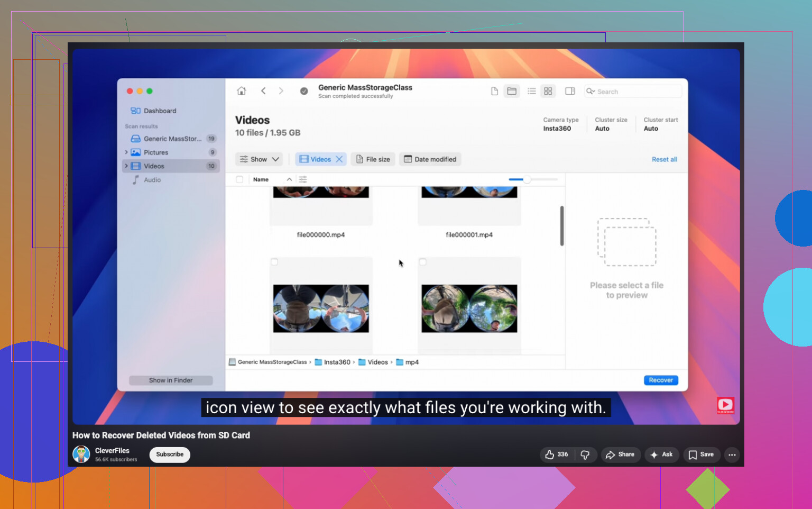Subscribe to the CleverFiles channel
The height and width of the screenshot is (509, 812).
point(170,455)
